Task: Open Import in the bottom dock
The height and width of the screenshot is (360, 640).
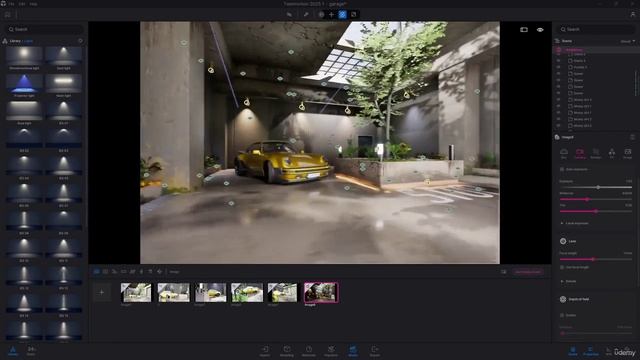Action: click(x=265, y=351)
